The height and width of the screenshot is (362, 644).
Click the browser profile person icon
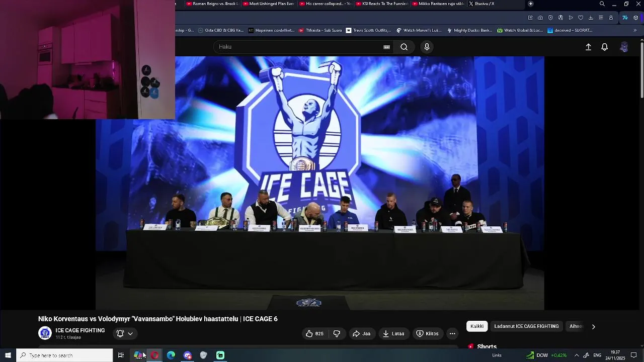(611, 18)
